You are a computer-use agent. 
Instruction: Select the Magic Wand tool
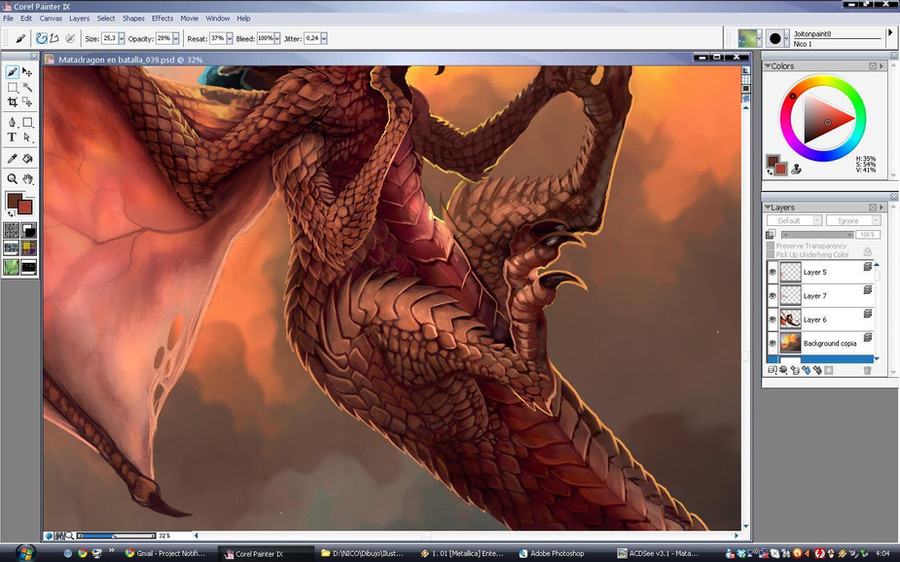pyautogui.click(x=28, y=87)
